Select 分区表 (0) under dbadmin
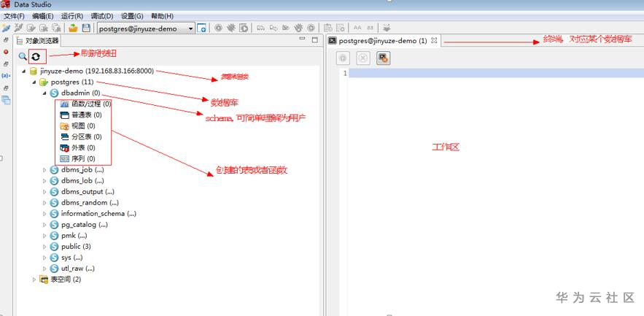The height and width of the screenshot is (316, 644). [86, 137]
